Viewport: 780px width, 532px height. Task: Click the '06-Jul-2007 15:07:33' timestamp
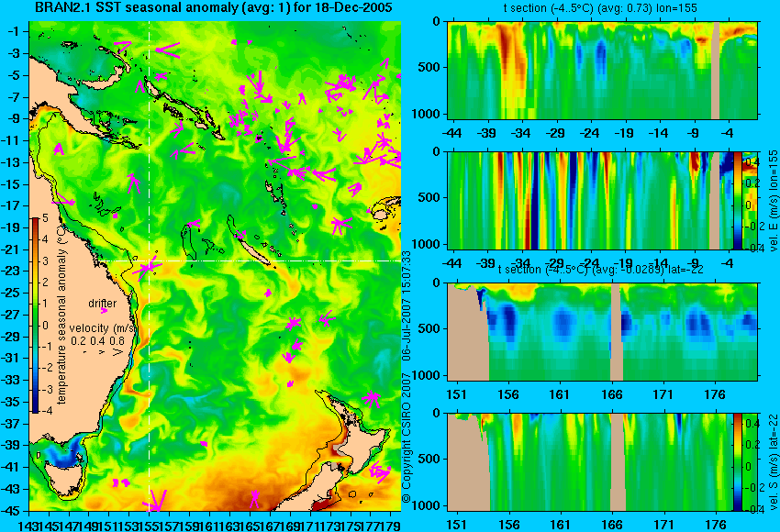coord(407,305)
